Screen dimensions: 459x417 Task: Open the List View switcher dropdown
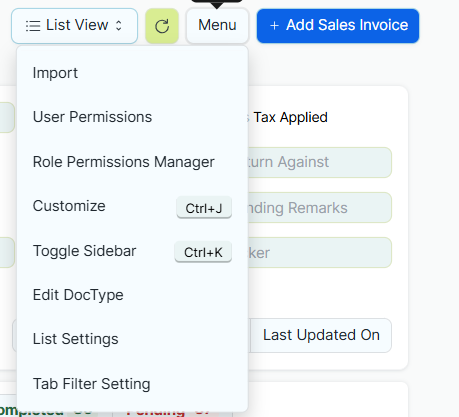pos(74,26)
